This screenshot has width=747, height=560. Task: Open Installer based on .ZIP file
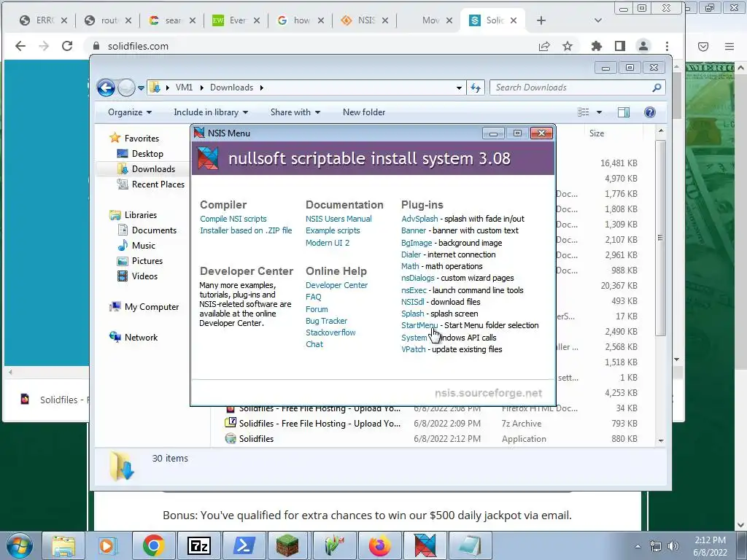click(x=246, y=230)
